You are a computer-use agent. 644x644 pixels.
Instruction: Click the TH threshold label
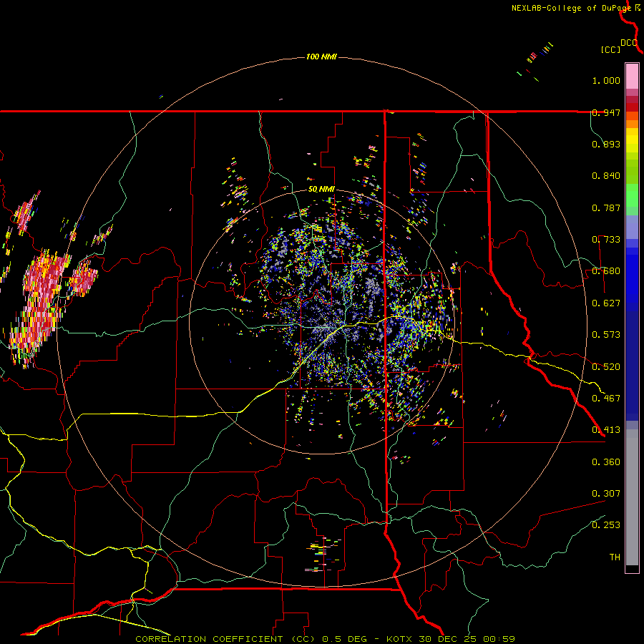click(x=615, y=557)
